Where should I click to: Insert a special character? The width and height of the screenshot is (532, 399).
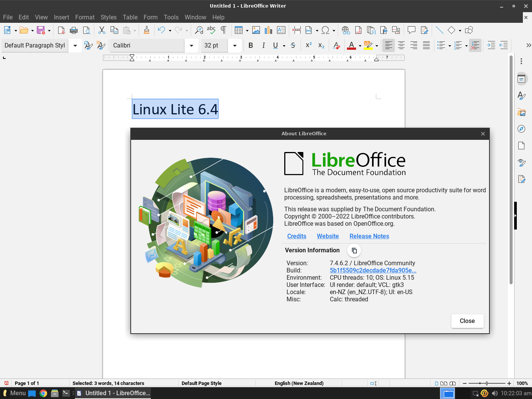tap(326, 30)
